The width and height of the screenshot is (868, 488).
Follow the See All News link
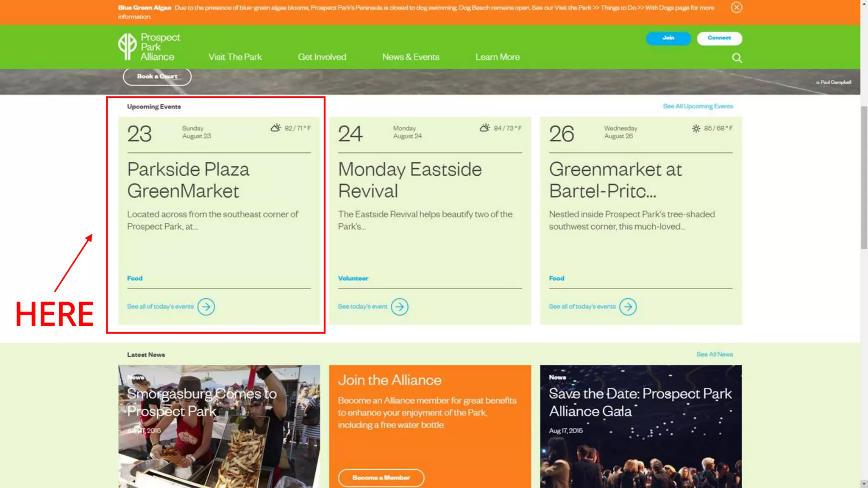pos(714,354)
